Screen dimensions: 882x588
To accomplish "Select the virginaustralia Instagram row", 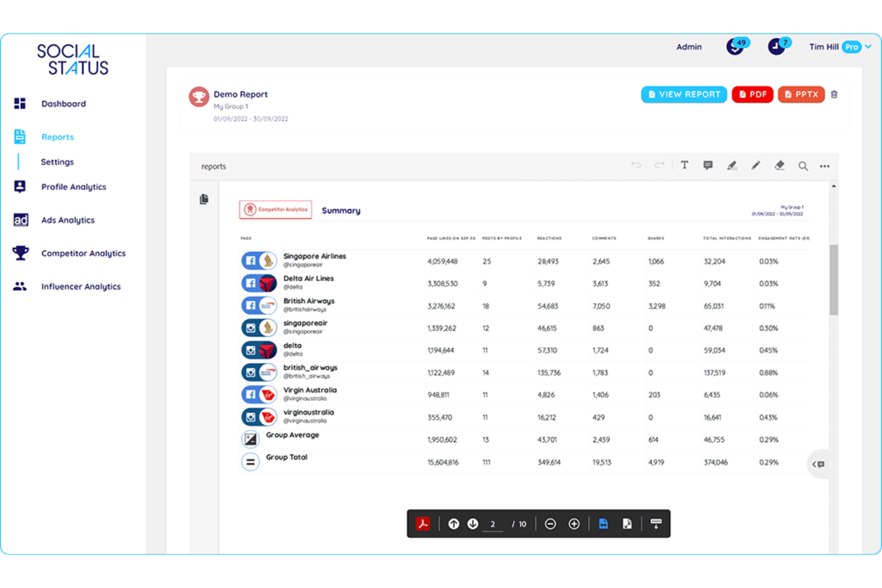I will 524,417.
